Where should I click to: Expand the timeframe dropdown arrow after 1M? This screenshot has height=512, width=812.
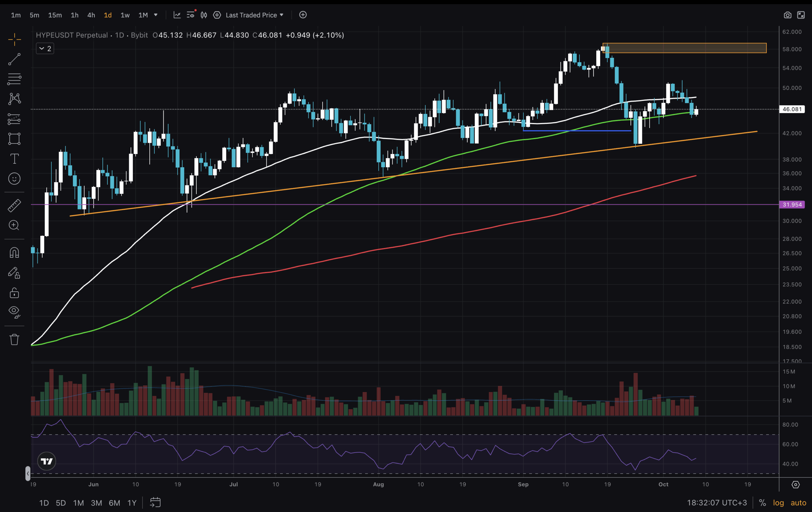click(156, 15)
